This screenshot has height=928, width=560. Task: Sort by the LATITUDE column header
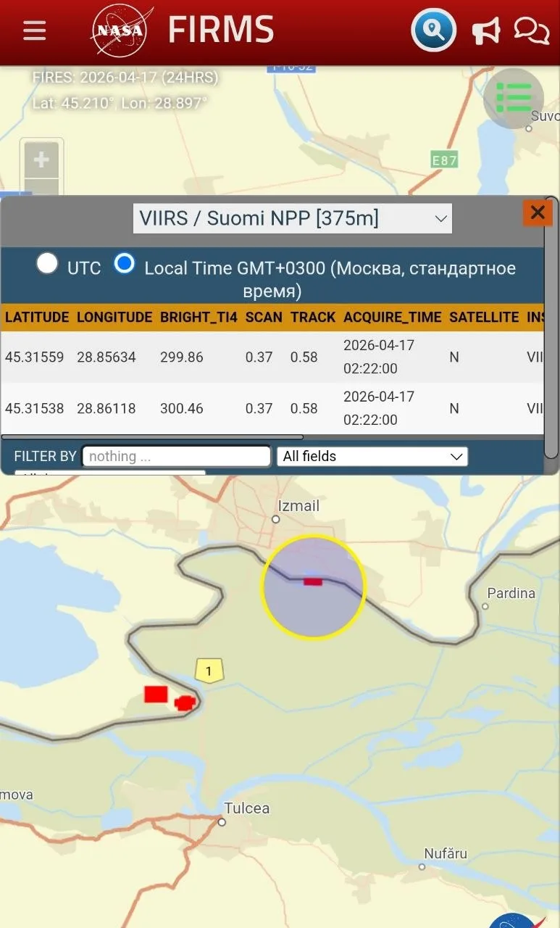point(37,317)
